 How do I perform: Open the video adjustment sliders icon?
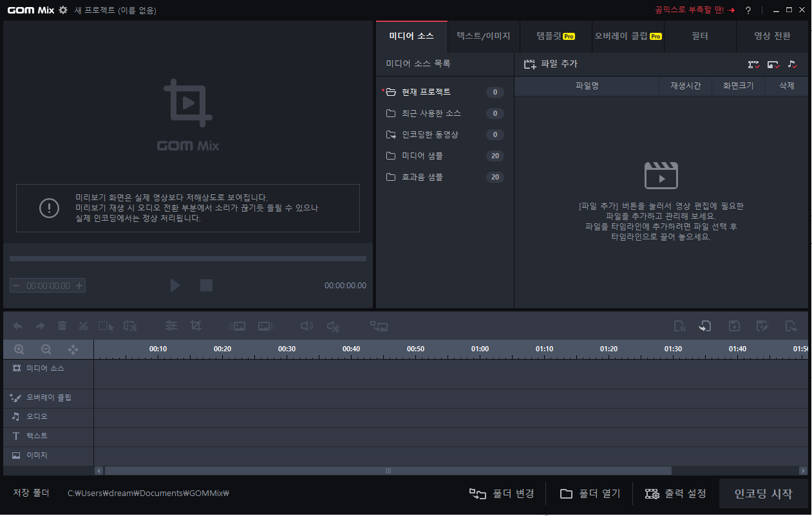click(x=171, y=326)
